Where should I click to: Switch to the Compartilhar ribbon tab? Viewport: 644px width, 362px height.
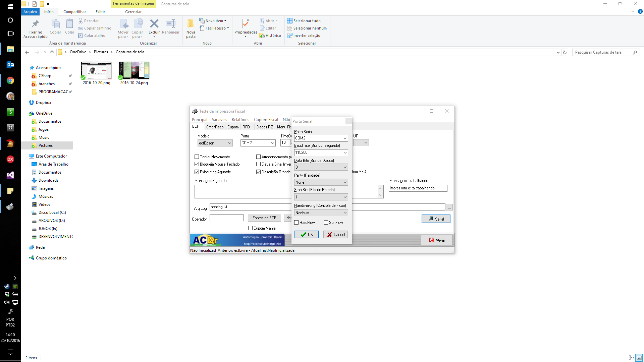tap(74, 12)
